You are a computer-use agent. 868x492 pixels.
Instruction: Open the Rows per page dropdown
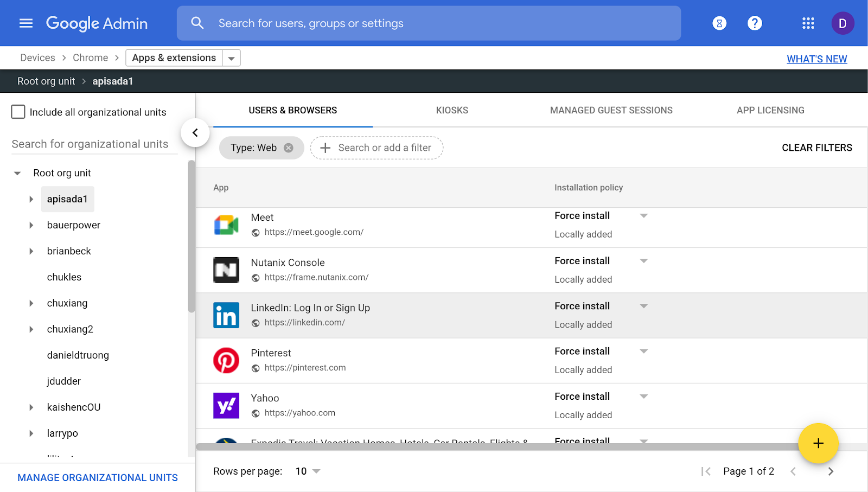[308, 471]
